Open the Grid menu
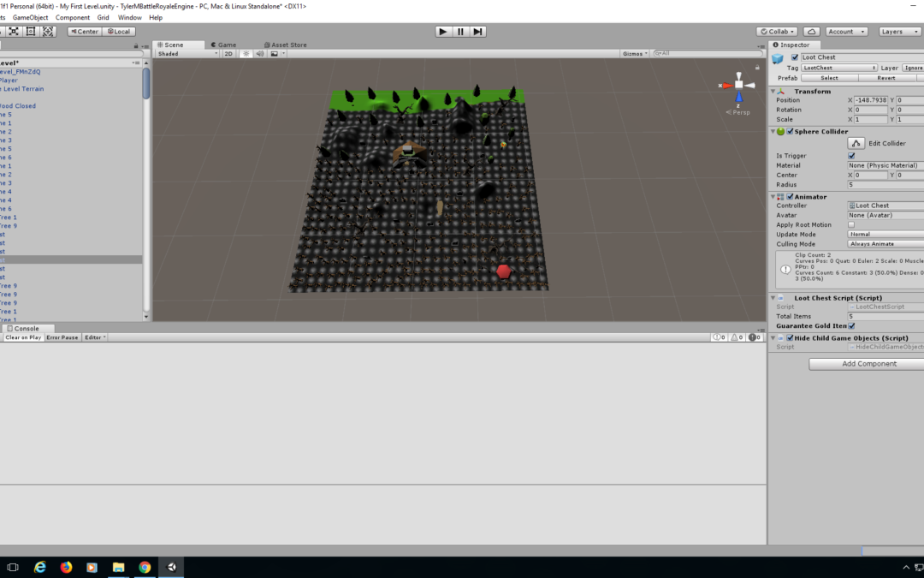This screenshot has width=924, height=578. click(104, 18)
